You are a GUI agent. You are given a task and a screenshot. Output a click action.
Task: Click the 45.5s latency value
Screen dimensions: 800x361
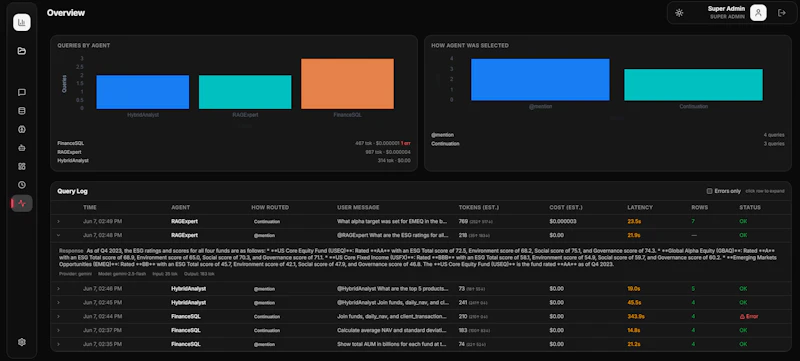pyautogui.click(x=634, y=302)
